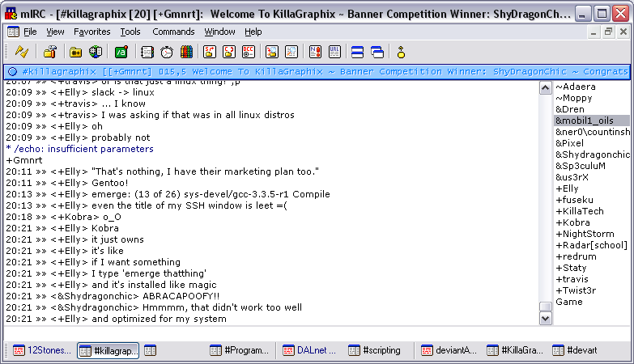
Task: Open the Commands menu
Action: click(173, 32)
